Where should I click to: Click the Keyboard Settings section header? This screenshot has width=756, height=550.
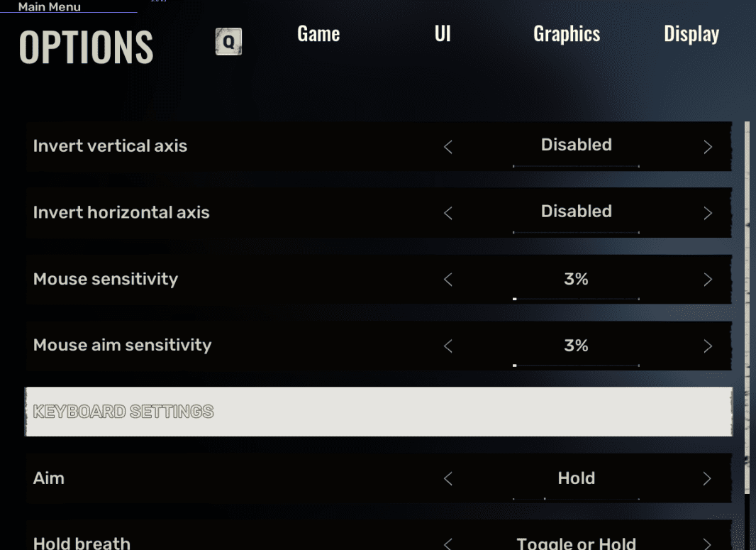[x=379, y=412]
